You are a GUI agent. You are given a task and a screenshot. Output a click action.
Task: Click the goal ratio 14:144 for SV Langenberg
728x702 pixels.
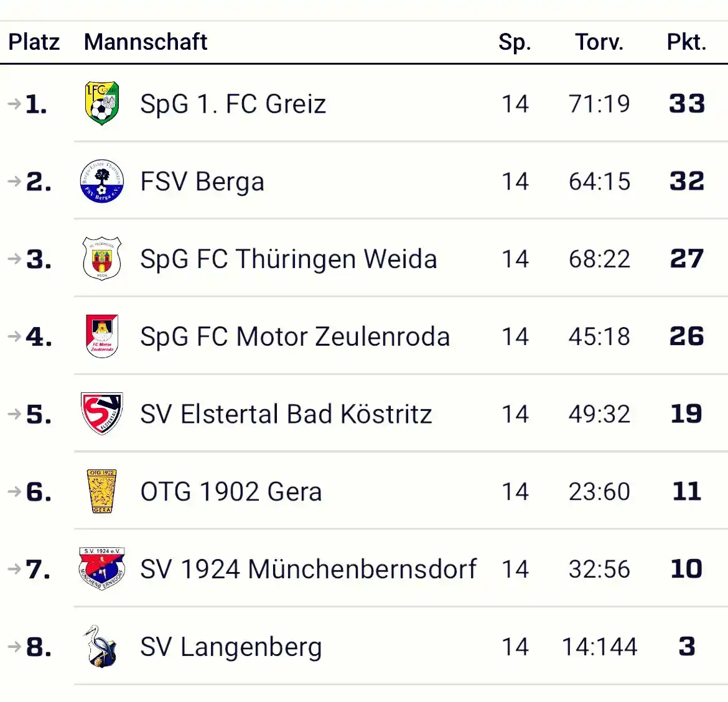pyautogui.click(x=599, y=647)
